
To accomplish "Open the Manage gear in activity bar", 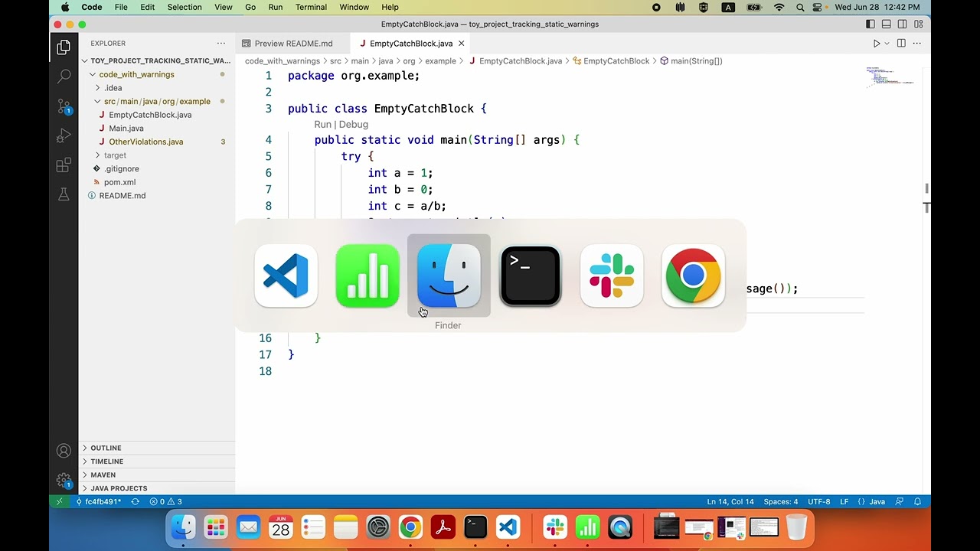I will [64, 481].
